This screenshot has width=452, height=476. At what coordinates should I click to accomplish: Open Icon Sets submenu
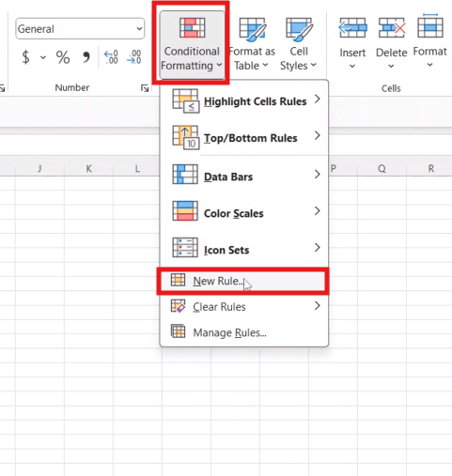(244, 250)
